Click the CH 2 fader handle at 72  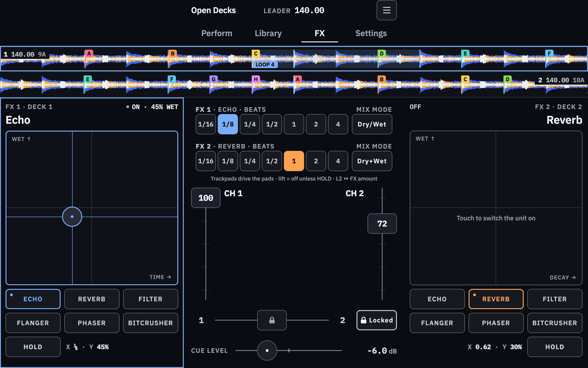[382, 223]
